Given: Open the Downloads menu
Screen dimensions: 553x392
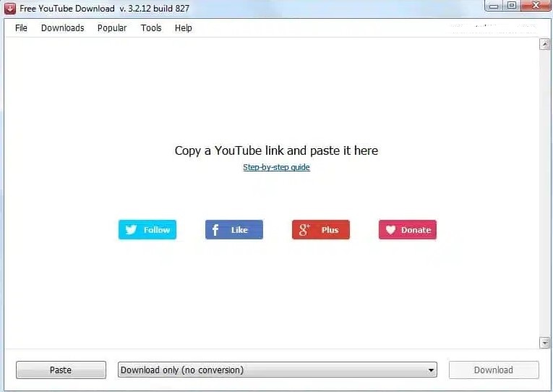Looking at the screenshot, I should coord(62,28).
